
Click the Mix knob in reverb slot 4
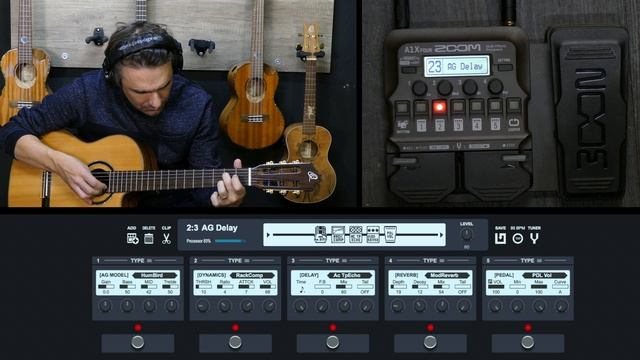[x=442, y=306]
